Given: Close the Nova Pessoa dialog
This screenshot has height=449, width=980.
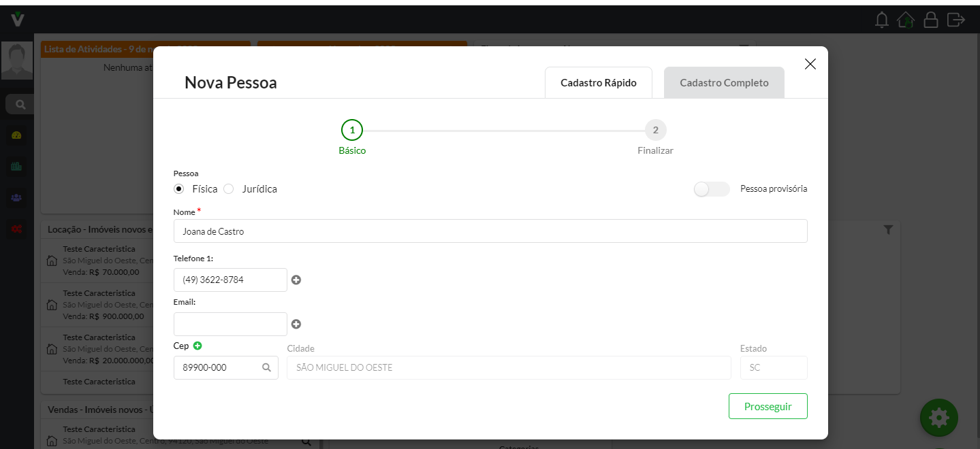Looking at the screenshot, I should [x=810, y=64].
